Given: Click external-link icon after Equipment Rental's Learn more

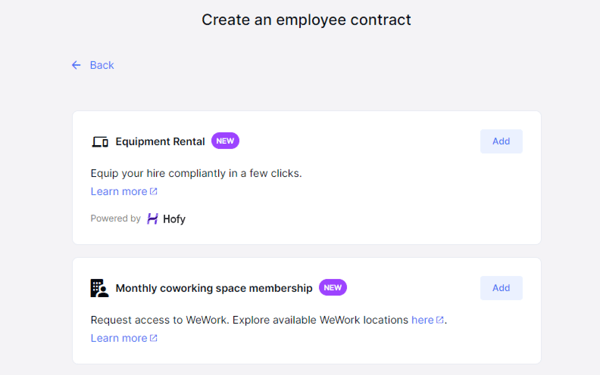Looking at the screenshot, I should (153, 191).
